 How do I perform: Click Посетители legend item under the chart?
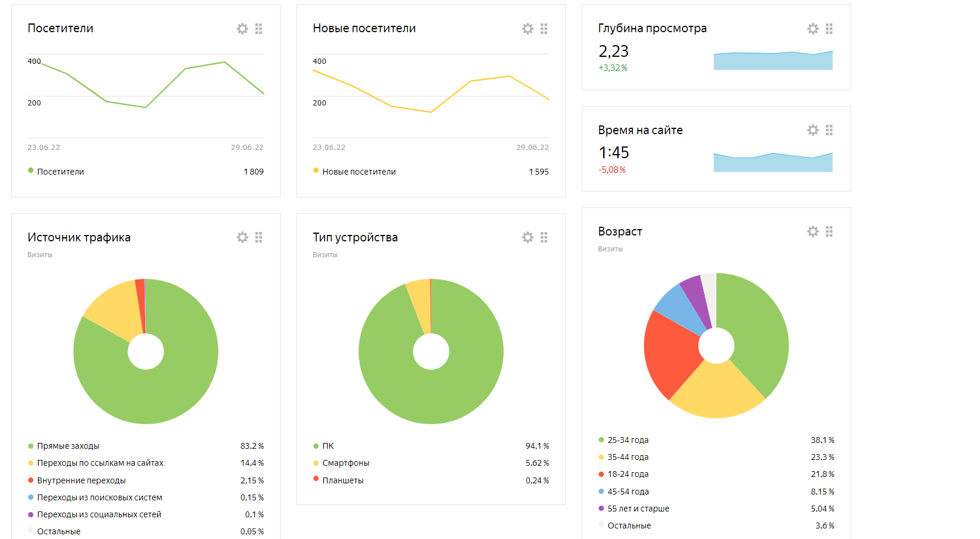pyautogui.click(x=56, y=172)
